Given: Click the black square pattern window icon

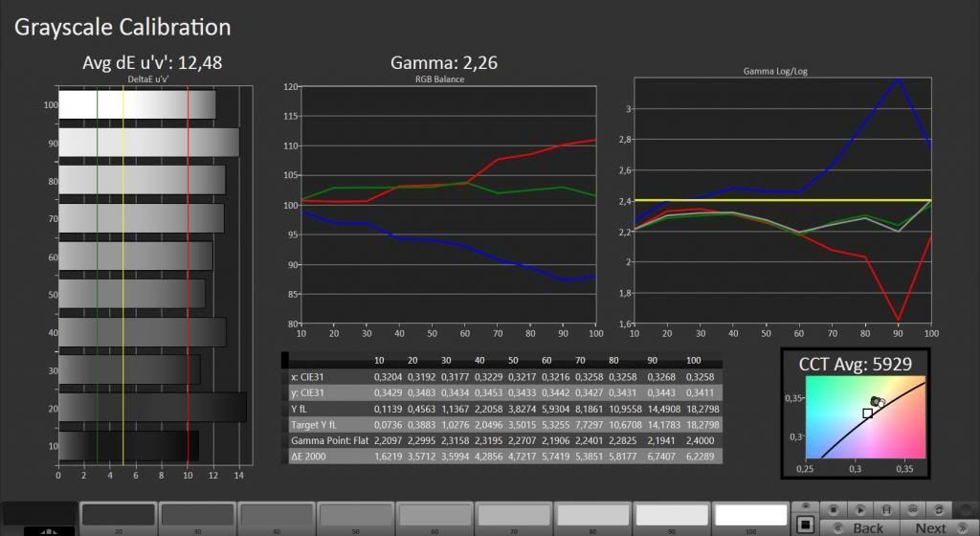Looking at the screenshot, I should pos(806,525).
